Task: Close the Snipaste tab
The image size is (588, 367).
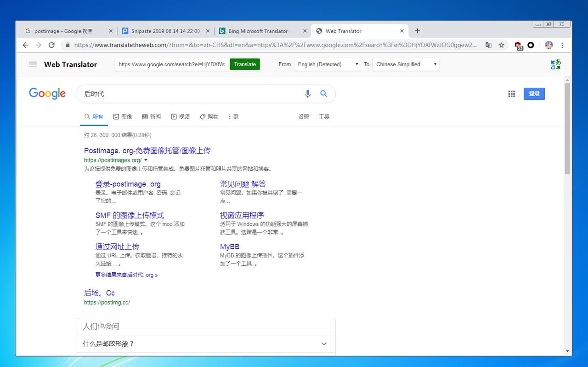Action: [x=208, y=31]
